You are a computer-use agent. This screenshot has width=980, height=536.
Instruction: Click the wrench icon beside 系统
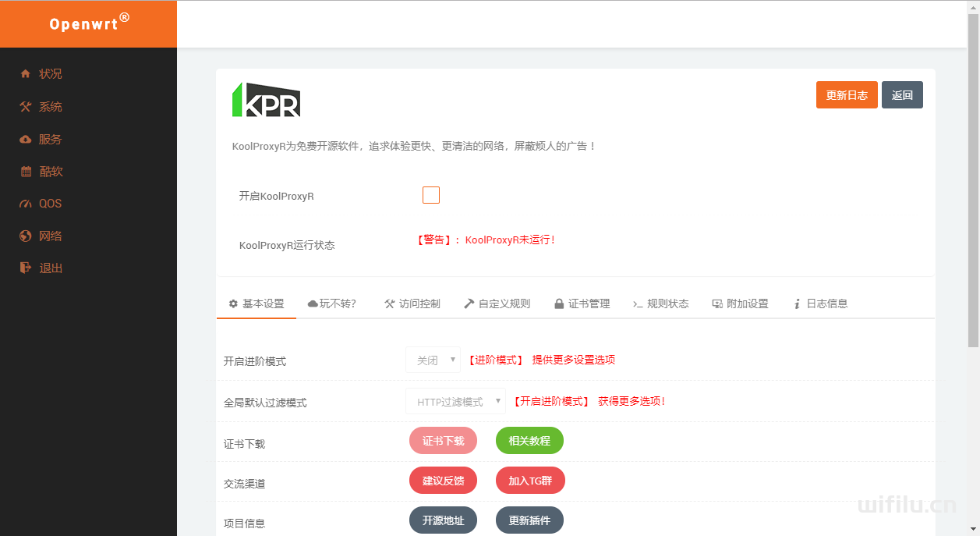25,107
